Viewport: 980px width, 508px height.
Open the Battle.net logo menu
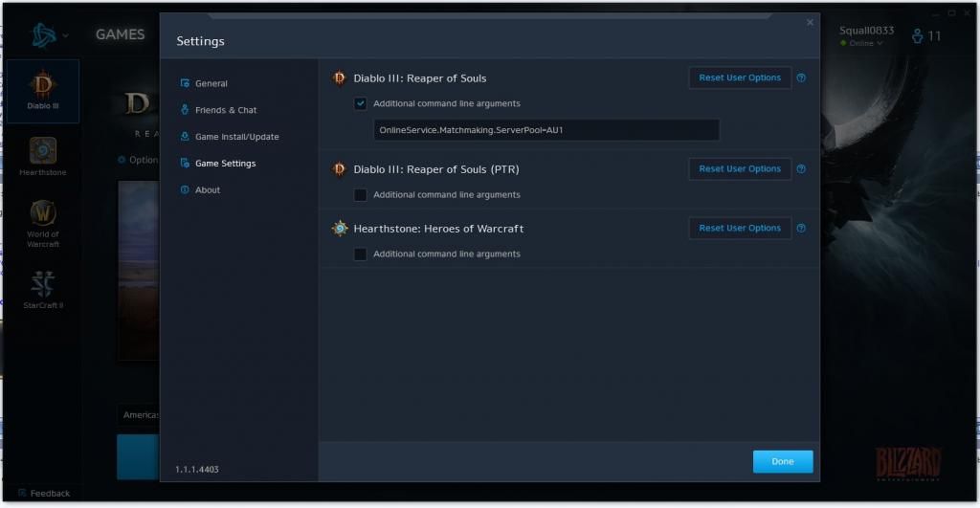[x=44, y=35]
